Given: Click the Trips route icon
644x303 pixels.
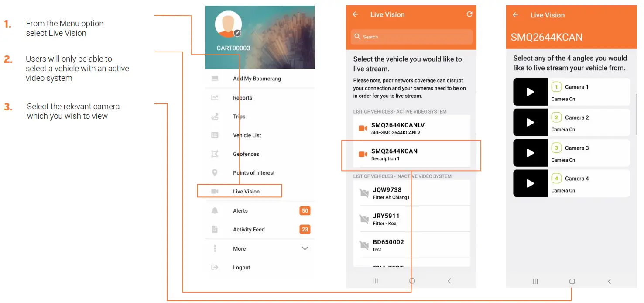Looking at the screenshot, I should 214,116.
